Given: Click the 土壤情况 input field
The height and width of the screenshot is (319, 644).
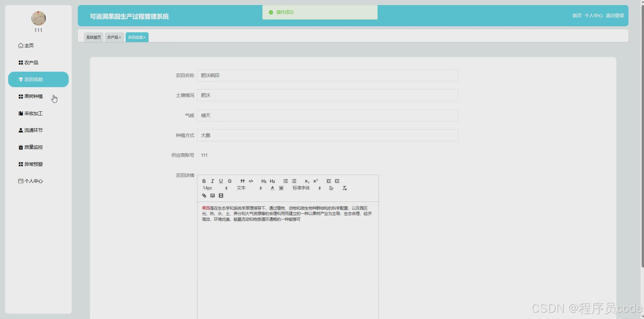Looking at the screenshot, I should point(327,95).
